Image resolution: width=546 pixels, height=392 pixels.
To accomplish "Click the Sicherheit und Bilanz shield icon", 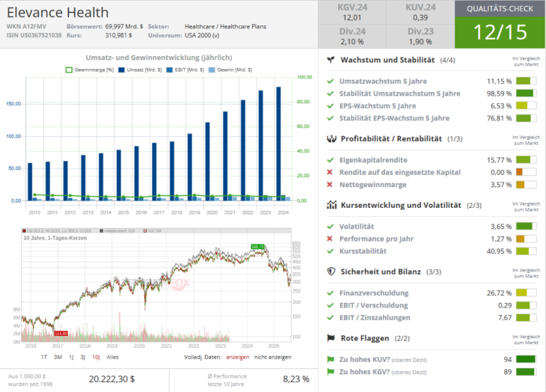I will tap(331, 272).
